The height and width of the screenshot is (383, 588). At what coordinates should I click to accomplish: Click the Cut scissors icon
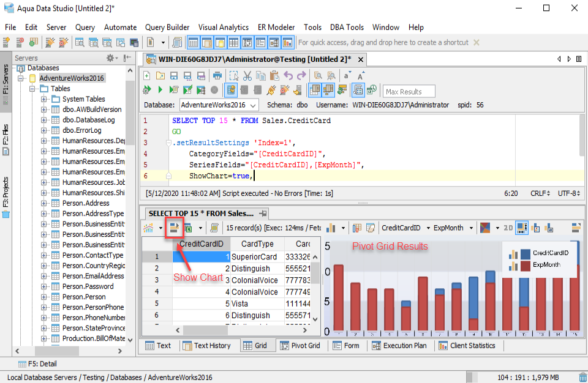pyautogui.click(x=247, y=76)
